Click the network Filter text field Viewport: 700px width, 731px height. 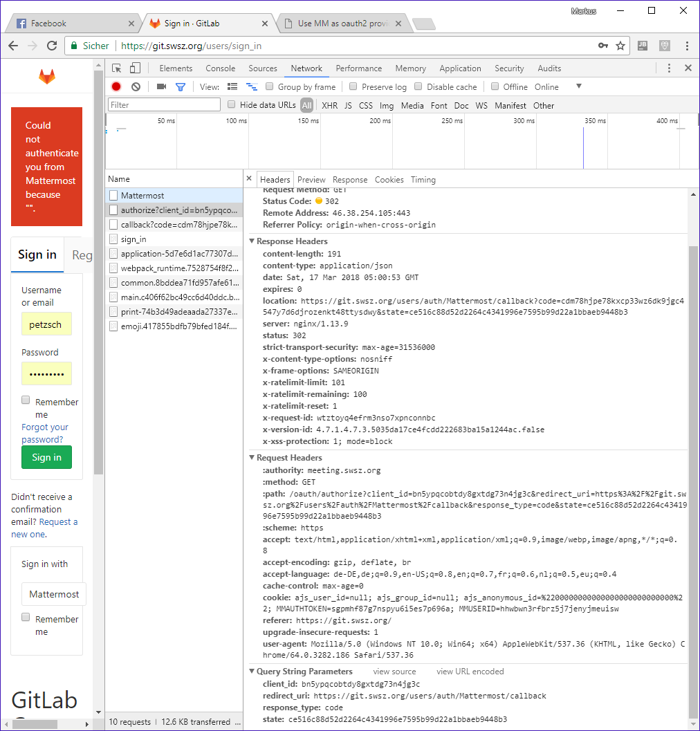[x=164, y=105]
